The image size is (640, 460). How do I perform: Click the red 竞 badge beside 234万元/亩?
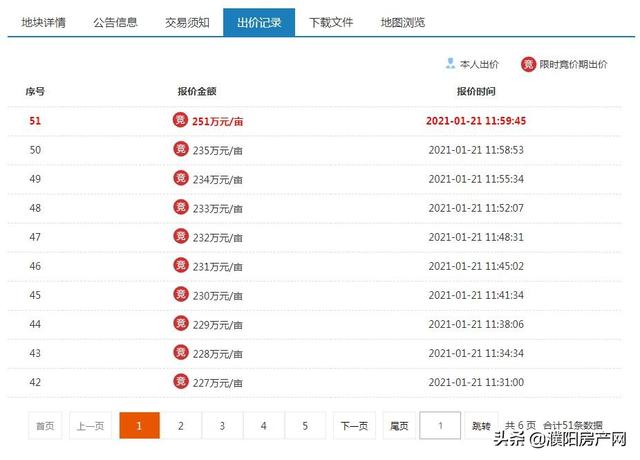pyautogui.click(x=180, y=178)
